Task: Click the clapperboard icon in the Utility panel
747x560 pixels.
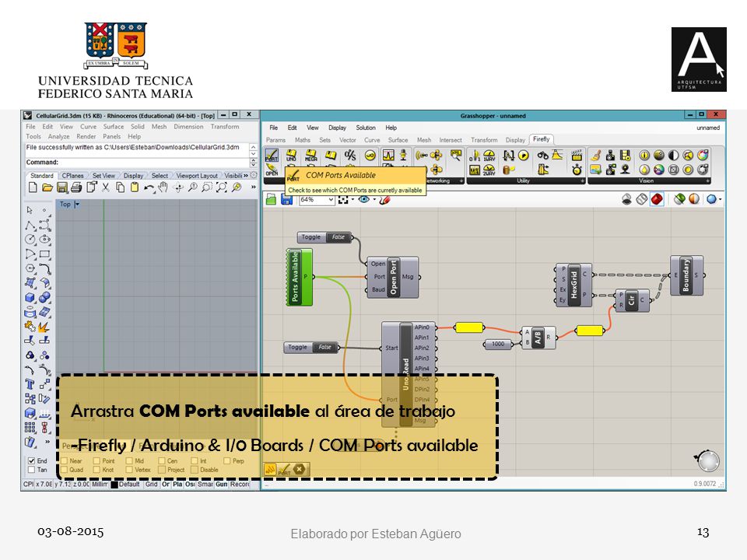Action: pos(577,156)
